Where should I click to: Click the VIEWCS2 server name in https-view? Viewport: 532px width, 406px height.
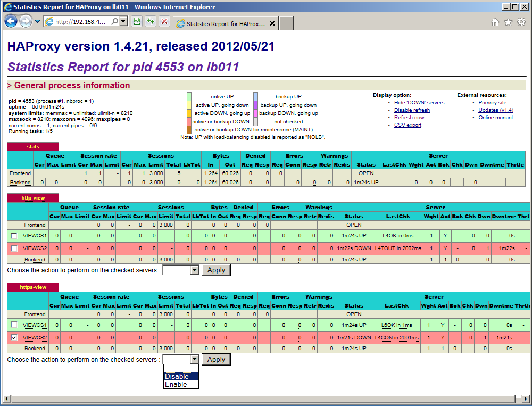point(35,338)
